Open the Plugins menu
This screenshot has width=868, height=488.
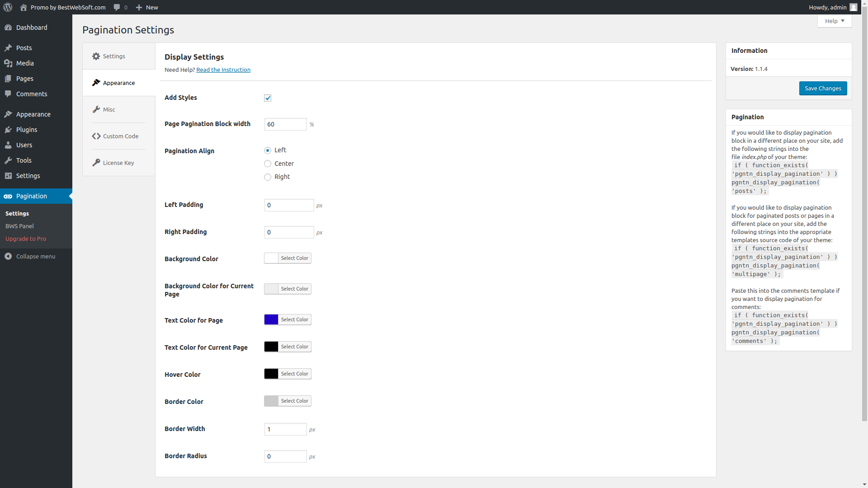36,130
